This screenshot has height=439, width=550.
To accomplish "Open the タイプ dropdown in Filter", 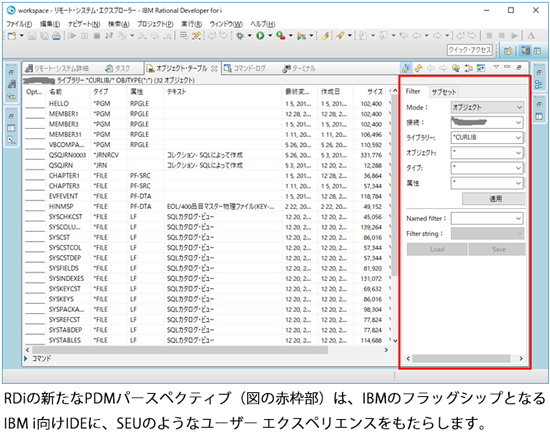I will 487,168.
